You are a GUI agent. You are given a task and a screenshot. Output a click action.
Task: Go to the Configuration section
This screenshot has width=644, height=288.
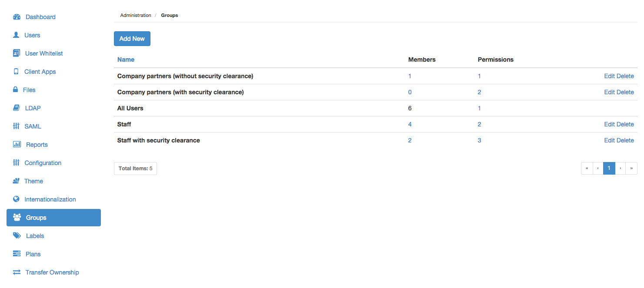pos(43,163)
